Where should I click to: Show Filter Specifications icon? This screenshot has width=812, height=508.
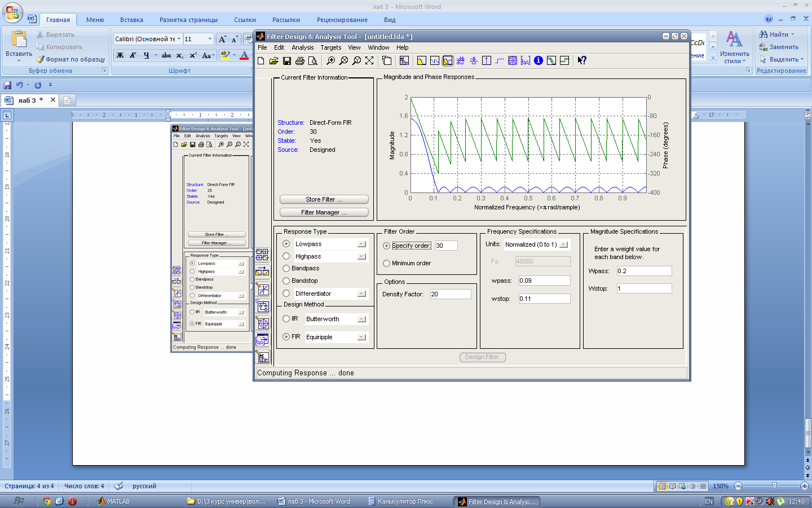click(404, 60)
